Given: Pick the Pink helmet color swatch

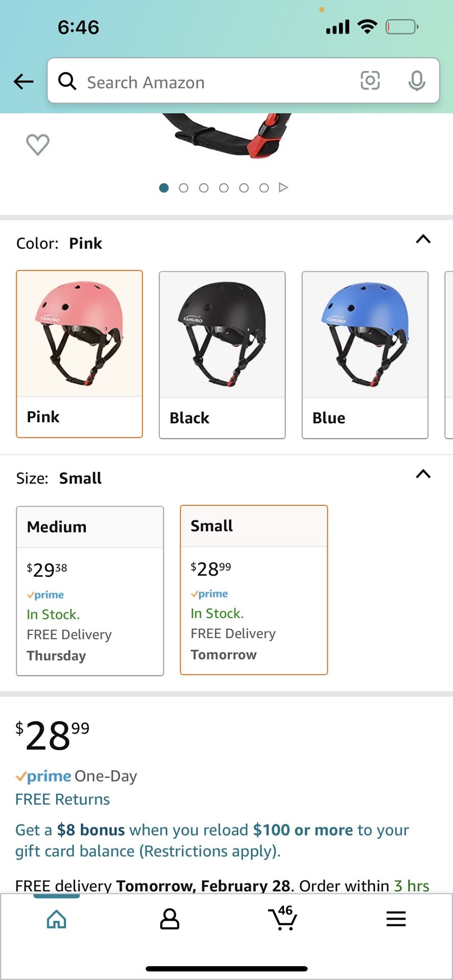Looking at the screenshot, I should 80,354.
